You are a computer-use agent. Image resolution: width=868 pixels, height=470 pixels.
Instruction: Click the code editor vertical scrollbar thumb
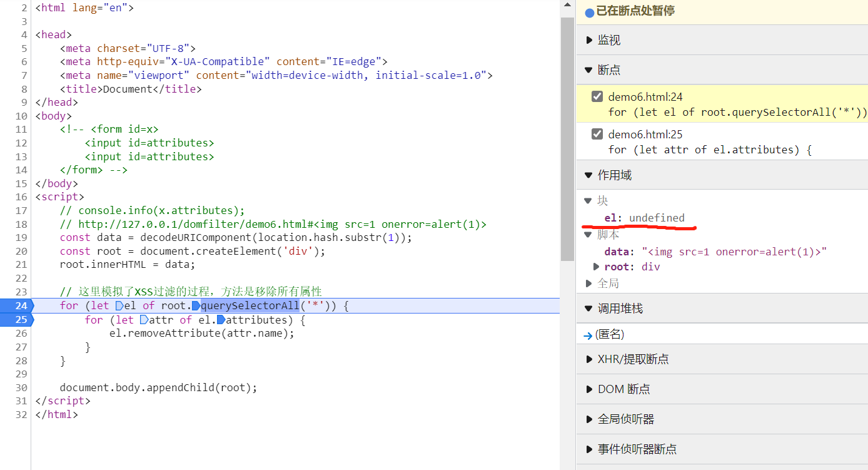click(x=567, y=139)
